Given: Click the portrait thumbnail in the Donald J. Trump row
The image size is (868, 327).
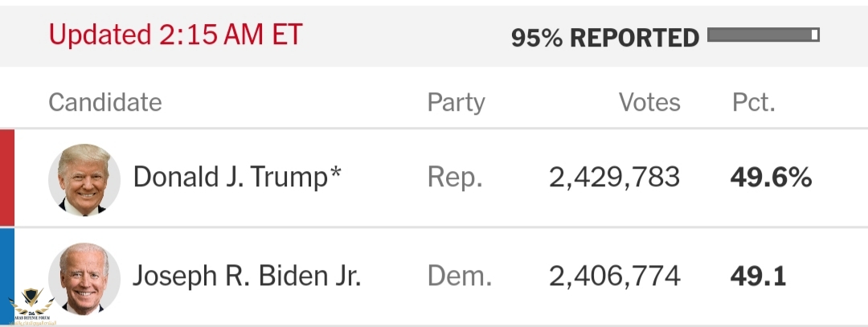Looking at the screenshot, I should pyautogui.click(x=84, y=179).
